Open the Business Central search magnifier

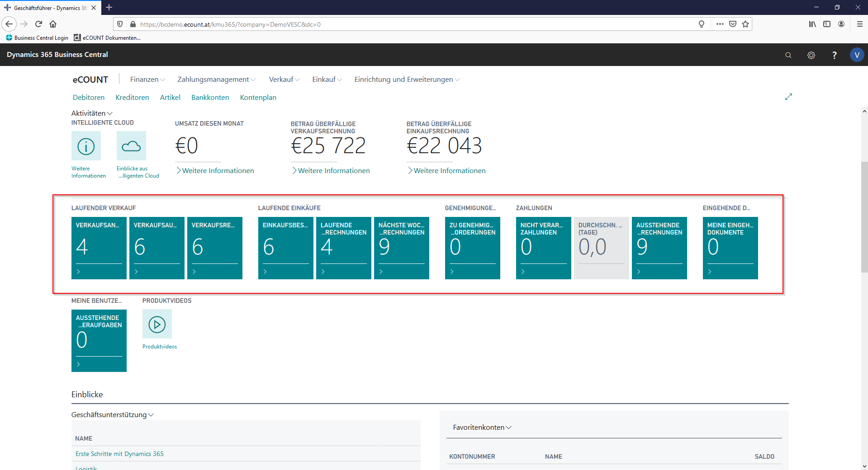(x=788, y=55)
